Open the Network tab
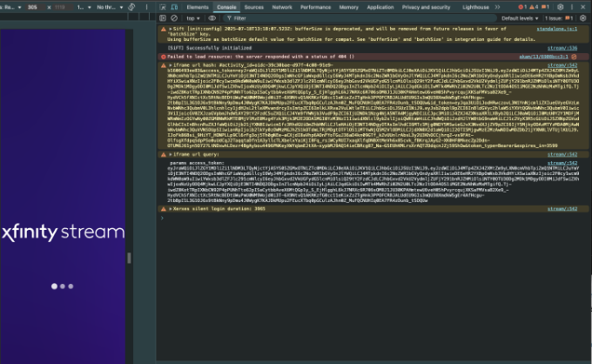Screen dimensions: 592x364 tap(282, 7)
